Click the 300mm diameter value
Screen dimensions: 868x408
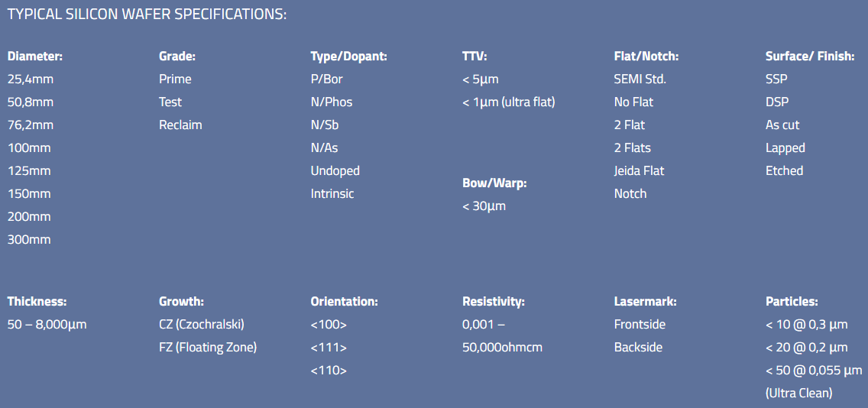pyautogui.click(x=29, y=240)
